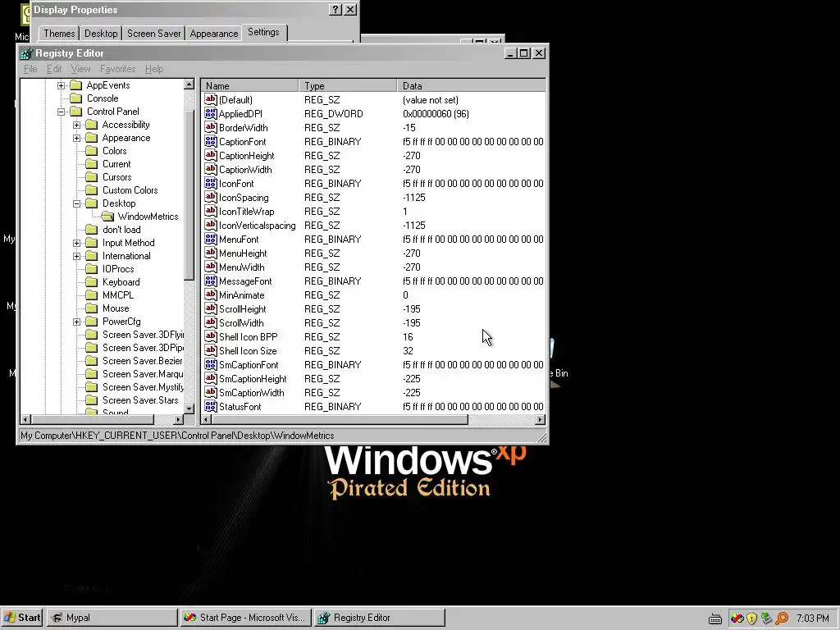Click the Colors folder icon
The height and width of the screenshot is (630, 840).
92,151
